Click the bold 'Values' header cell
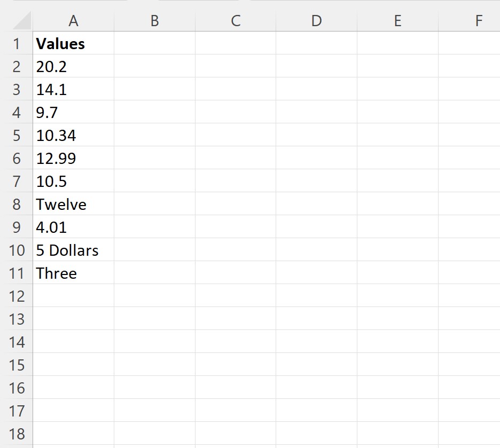500x448 pixels. pyautogui.click(x=73, y=43)
